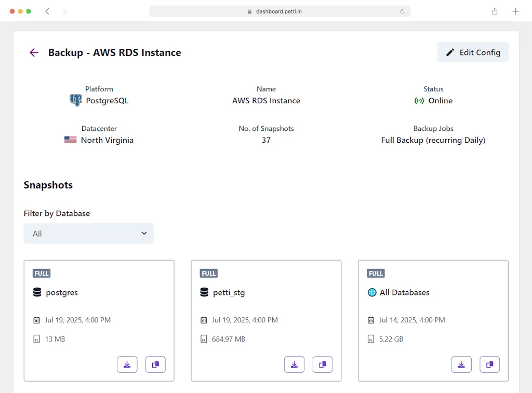This screenshot has height=393, width=532.
Task: Download the All Databases snapshot
Action: pos(461,364)
